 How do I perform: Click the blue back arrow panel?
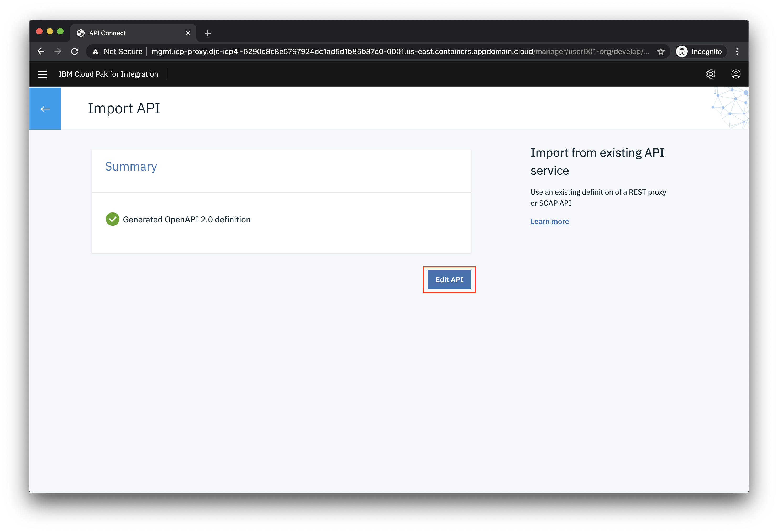click(x=45, y=109)
